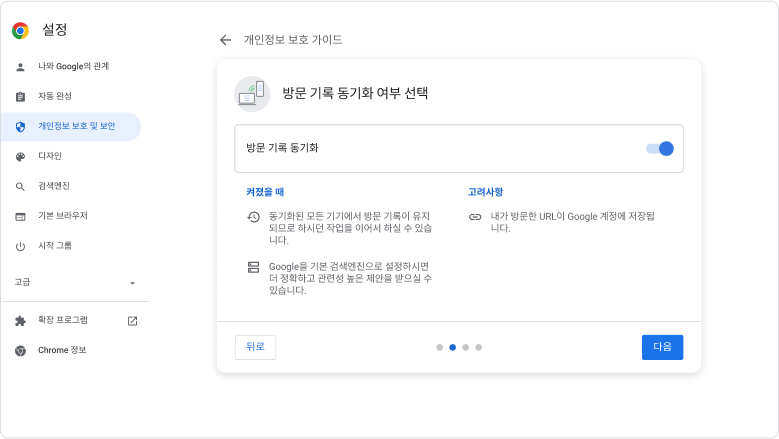This screenshot has width=779, height=439.
Task: Click the 방문 기록 동기화 여부 선택 title
Action: click(355, 93)
